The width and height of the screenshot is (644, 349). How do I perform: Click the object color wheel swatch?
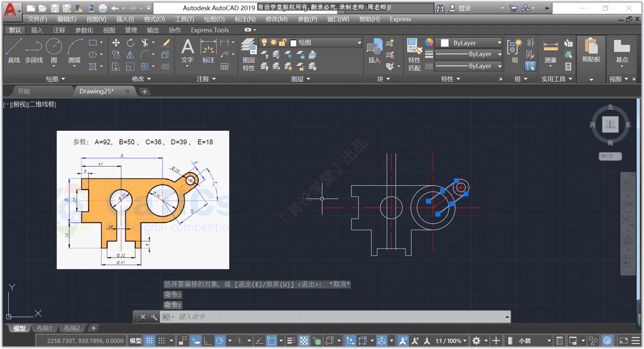coord(429,42)
